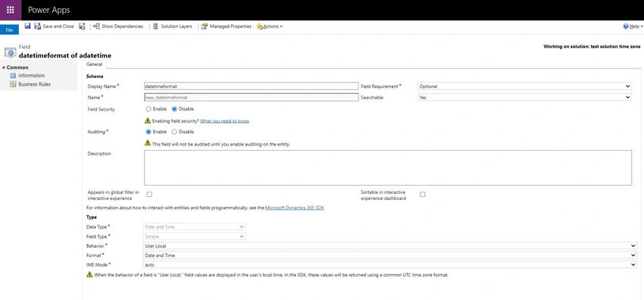Viewport: 644px width, 300px height.
Task: Select Information under Common
Action: pyautogui.click(x=31, y=76)
